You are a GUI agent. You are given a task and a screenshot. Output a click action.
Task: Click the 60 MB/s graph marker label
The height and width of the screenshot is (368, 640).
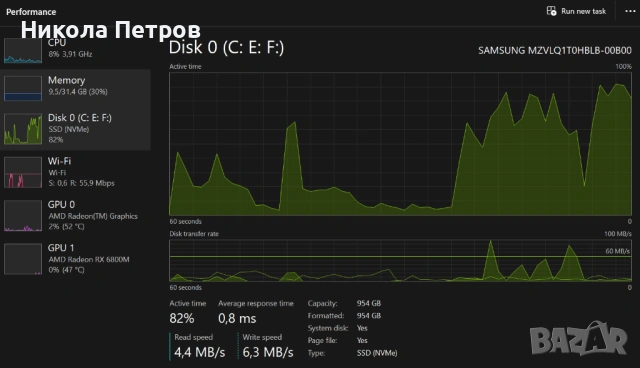pyautogui.click(x=617, y=251)
